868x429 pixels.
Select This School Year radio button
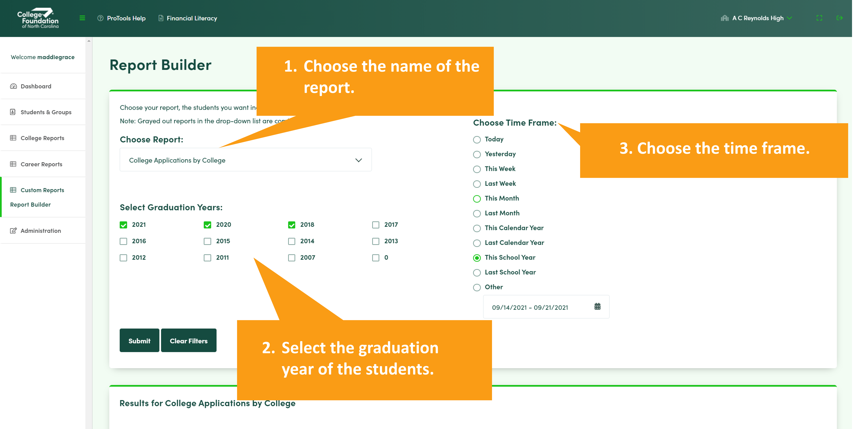[x=477, y=258]
